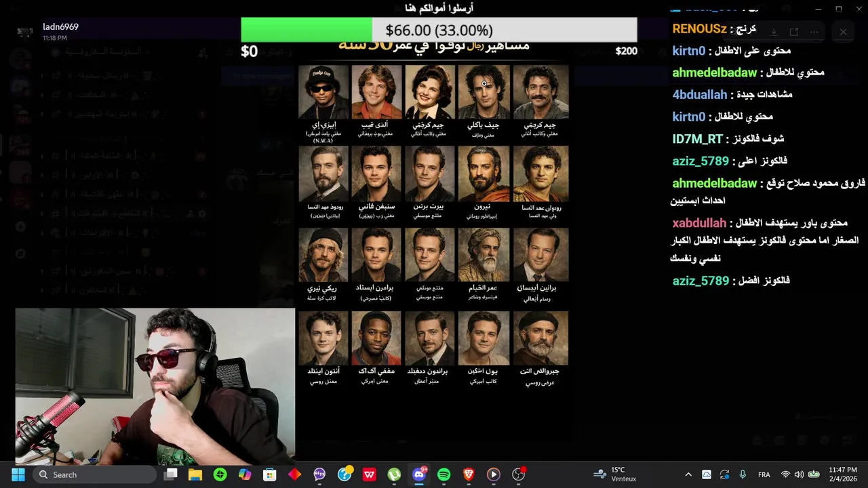The image size is (868, 488).
Task: Open the image in browser via viewer toolbar
Action: click(x=794, y=32)
